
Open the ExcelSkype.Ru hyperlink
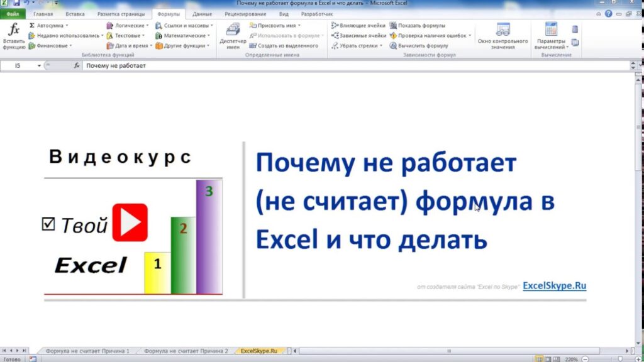pyautogui.click(x=555, y=286)
